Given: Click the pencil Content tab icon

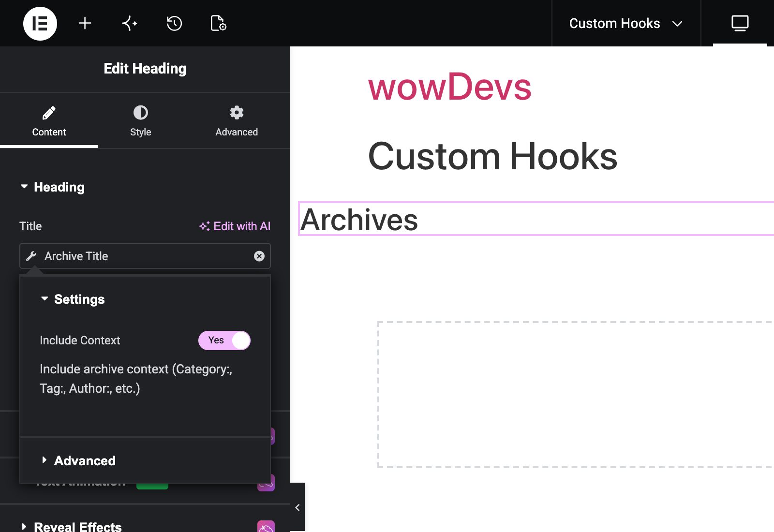Looking at the screenshot, I should [49, 113].
